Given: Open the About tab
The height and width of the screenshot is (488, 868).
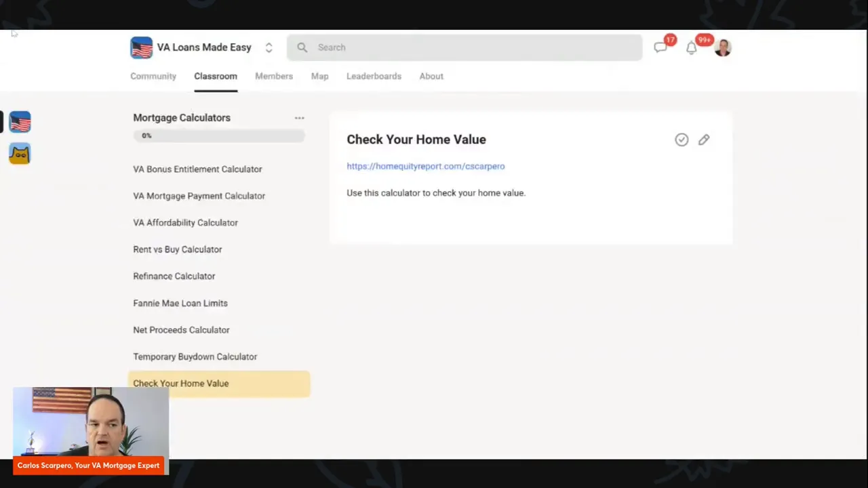Looking at the screenshot, I should 431,76.
